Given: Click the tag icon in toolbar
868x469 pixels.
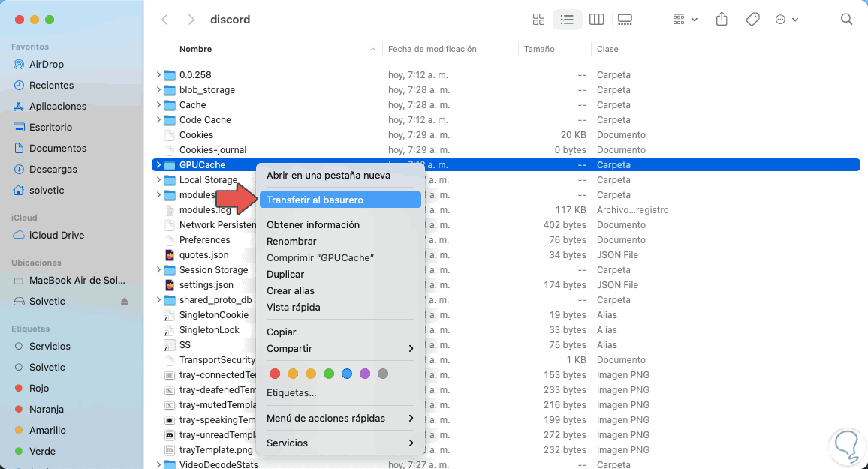Looking at the screenshot, I should 752,20.
